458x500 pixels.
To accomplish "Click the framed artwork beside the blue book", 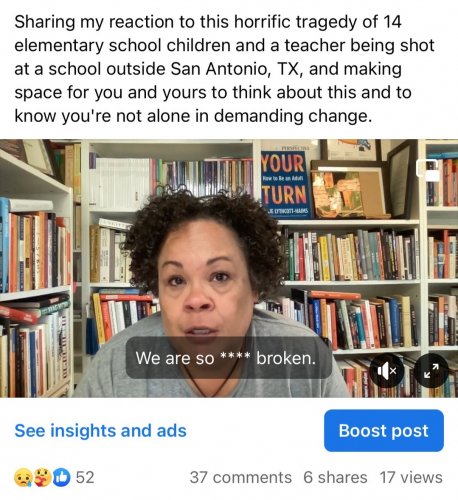I will click(x=348, y=190).
